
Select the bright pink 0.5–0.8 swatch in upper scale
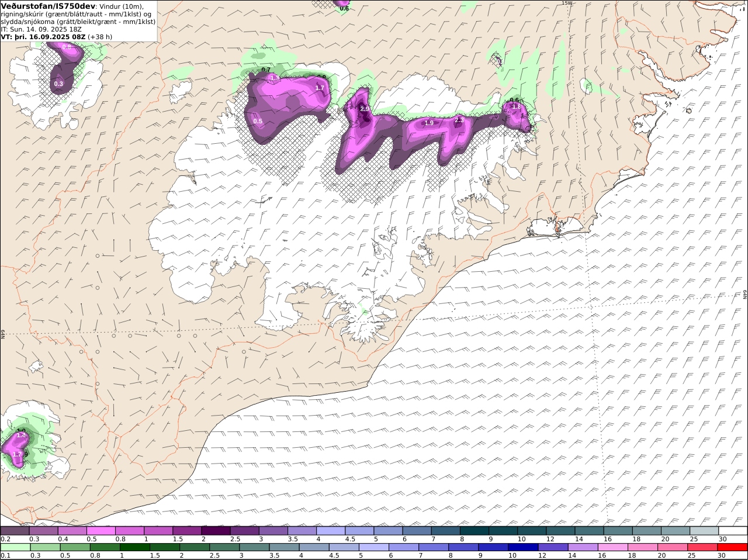[x=101, y=531]
